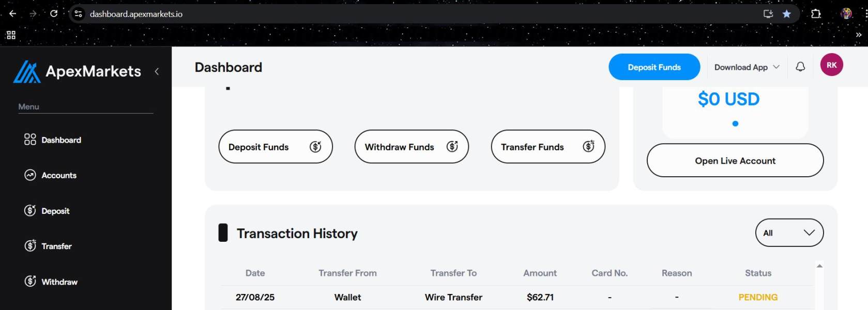This screenshot has width=868, height=310.
Task: Collapse the sidebar with the chevron
Action: click(x=157, y=71)
